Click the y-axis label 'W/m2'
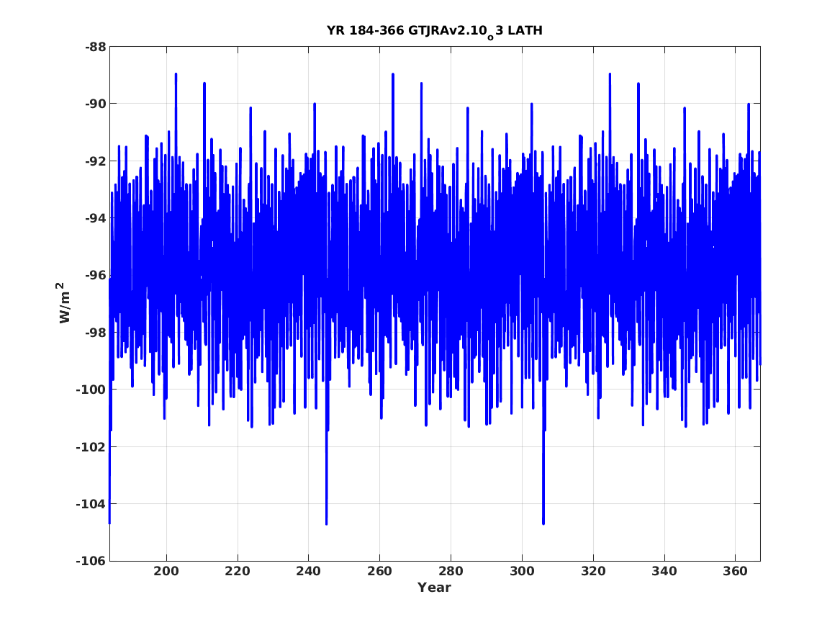 pos(64,303)
